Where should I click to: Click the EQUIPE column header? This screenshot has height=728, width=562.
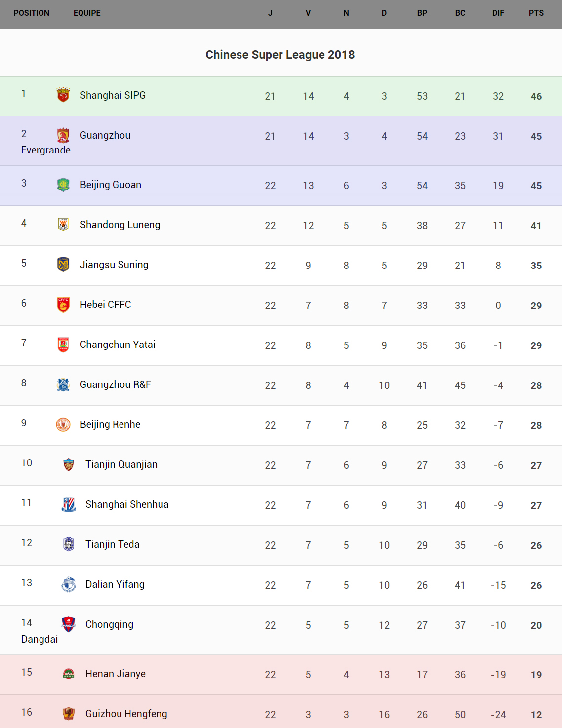point(87,13)
